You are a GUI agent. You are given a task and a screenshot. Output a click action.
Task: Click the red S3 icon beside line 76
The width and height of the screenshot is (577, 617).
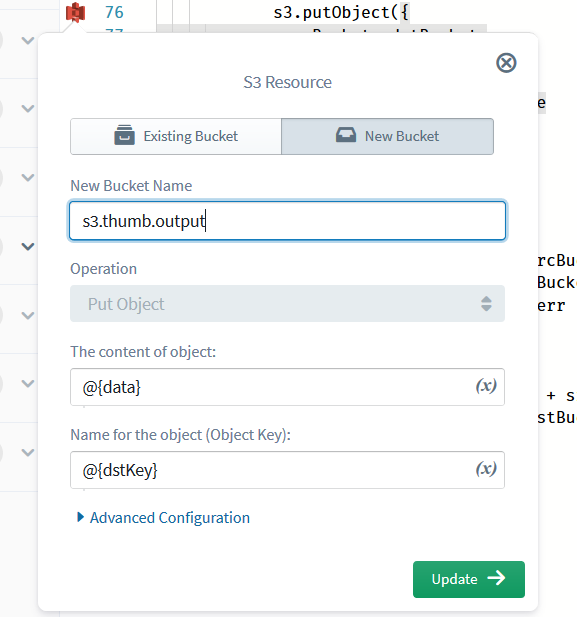pos(75,13)
